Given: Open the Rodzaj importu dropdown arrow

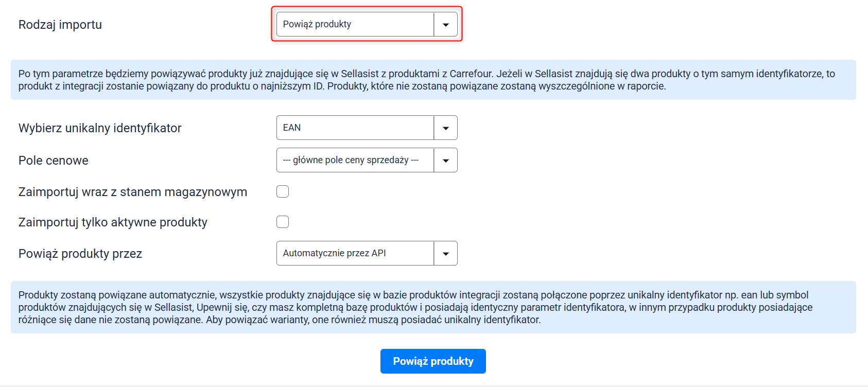Looking at the screenshot, I should [445, 25].
